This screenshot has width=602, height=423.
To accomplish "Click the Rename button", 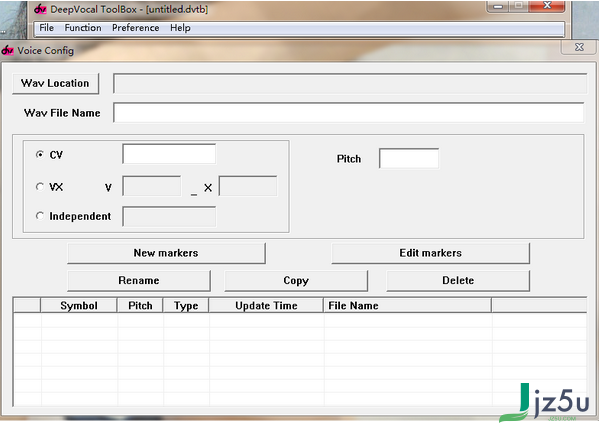I will [139, 281].
